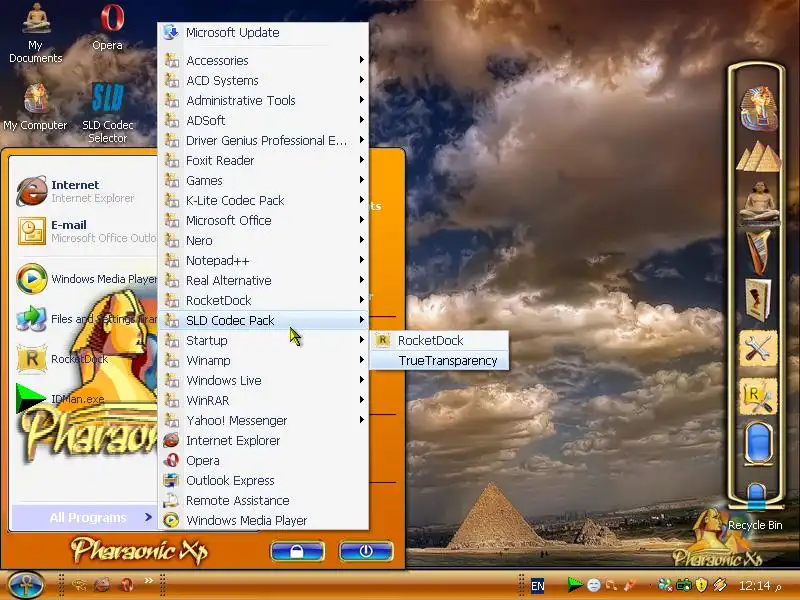This screenshot has width=800, height=600.
Task: Expand All Programs in the start menu
Action: (84, 517)
